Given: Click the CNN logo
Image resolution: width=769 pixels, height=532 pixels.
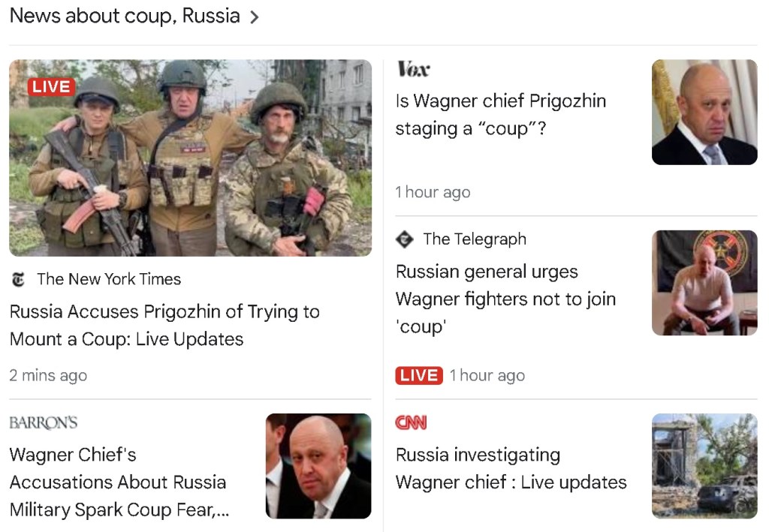Looking at the screenshot, I should (x=411, y=422).
